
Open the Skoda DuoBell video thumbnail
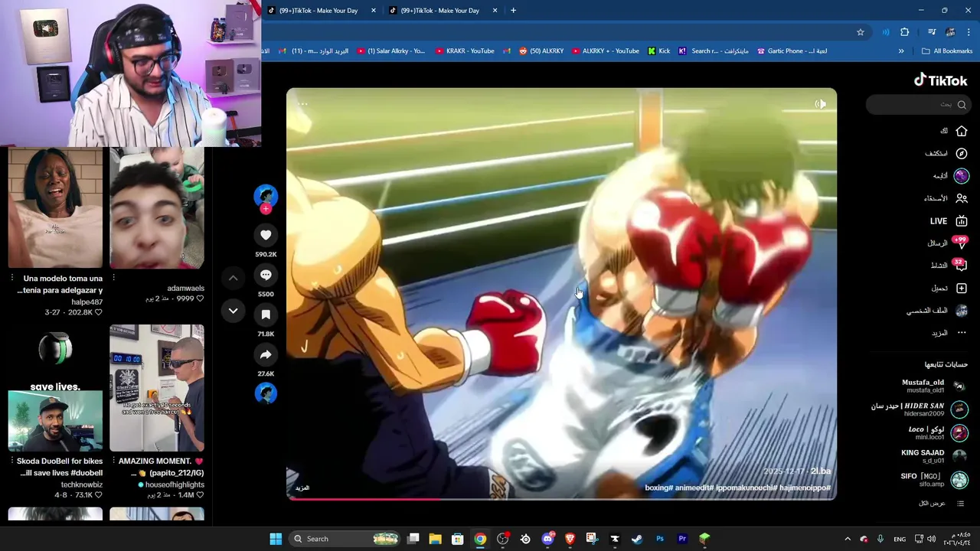click(x=55, y=388)
